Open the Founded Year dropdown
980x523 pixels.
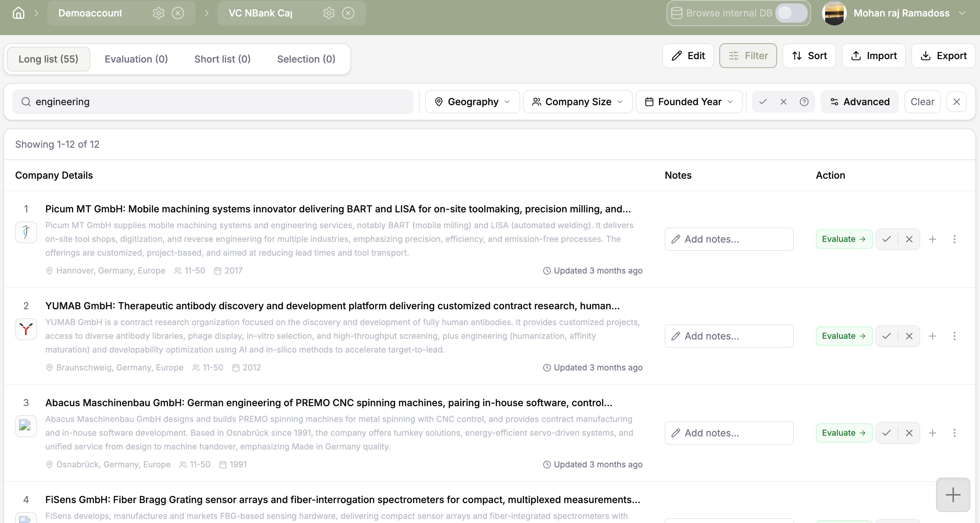pos(689,102)
